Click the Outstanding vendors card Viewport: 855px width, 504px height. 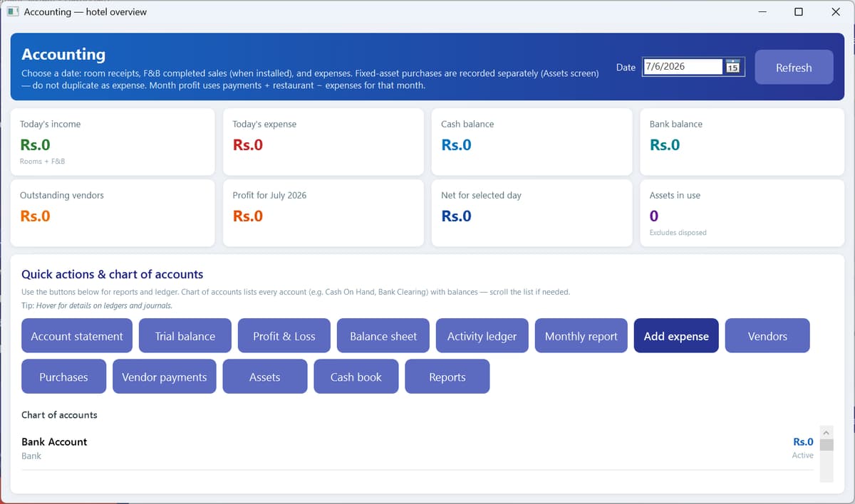113,213
